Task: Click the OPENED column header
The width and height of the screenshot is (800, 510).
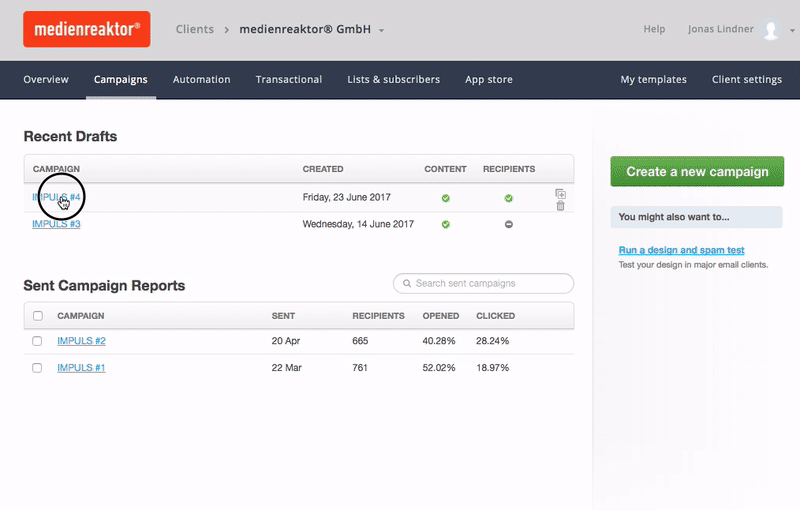Action: [441, 316]
